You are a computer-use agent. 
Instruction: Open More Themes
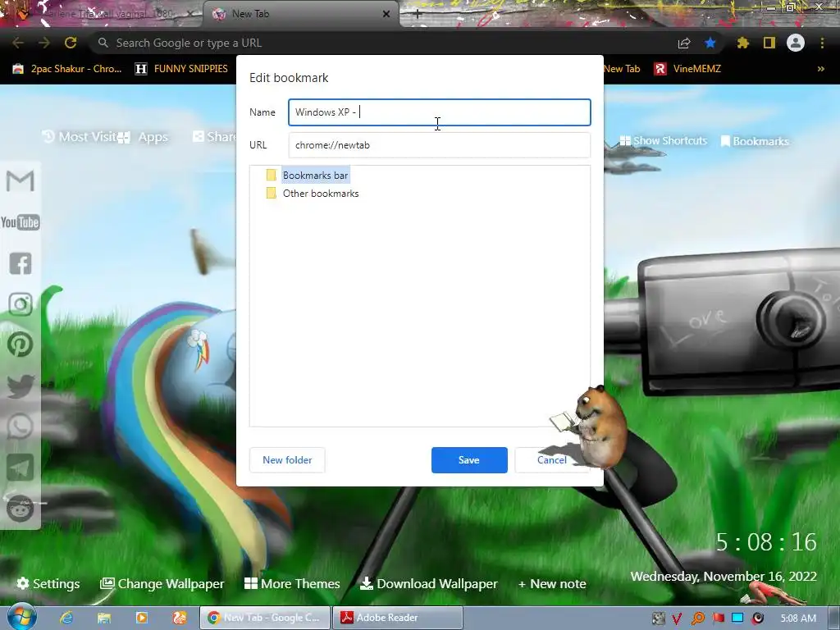pos(292,583)
